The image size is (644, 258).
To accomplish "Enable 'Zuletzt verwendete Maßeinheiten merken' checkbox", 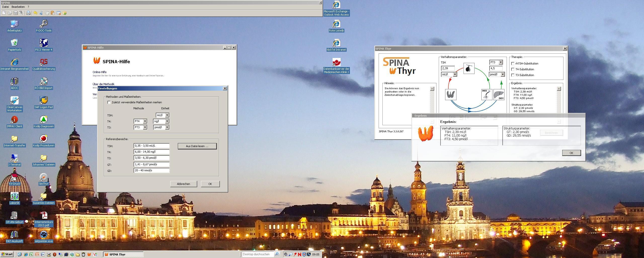I will (109, 102).
